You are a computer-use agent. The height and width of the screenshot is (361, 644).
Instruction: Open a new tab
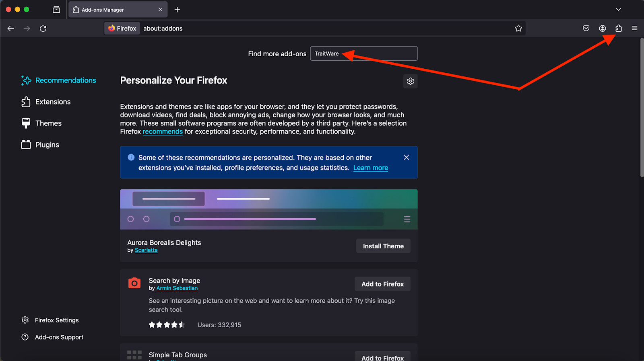(x=177, y=10)
